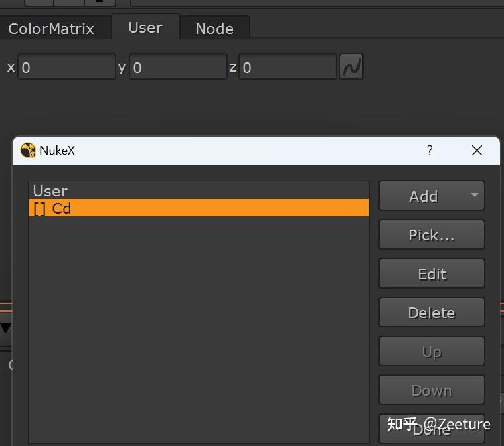Delete the selected knob
The height and width of the screenshot is (446, 504).
(431, 313)
